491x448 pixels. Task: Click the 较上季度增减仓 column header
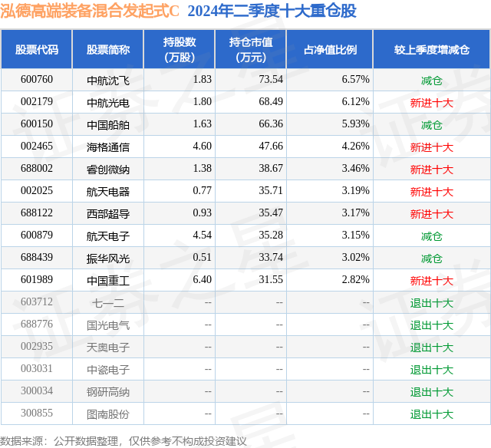(x=432, y=49)
